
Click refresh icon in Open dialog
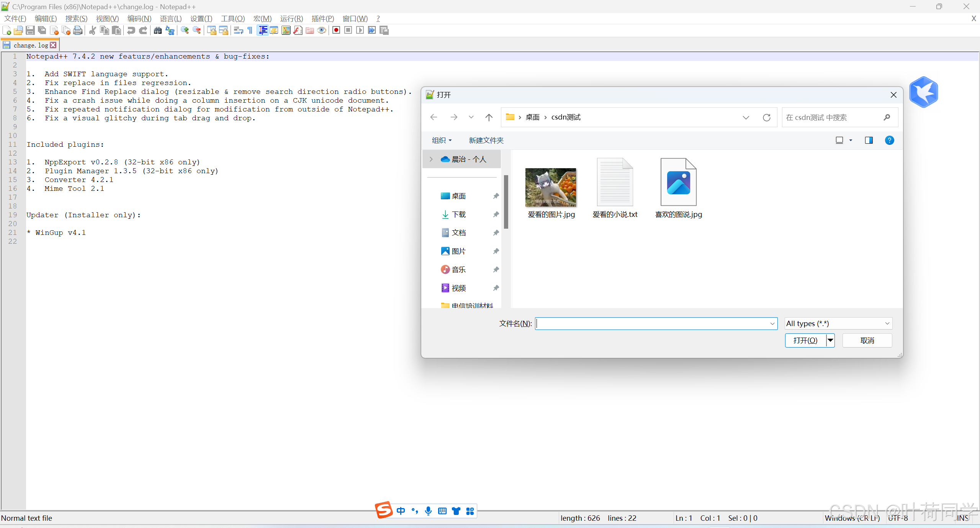click(x=766, y=118)
